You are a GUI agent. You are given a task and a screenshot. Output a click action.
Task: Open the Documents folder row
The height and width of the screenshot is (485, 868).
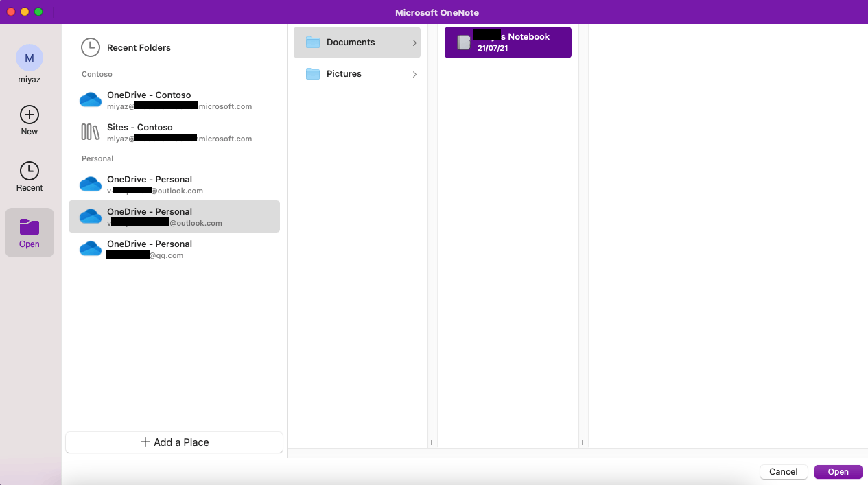click(357, 43)
